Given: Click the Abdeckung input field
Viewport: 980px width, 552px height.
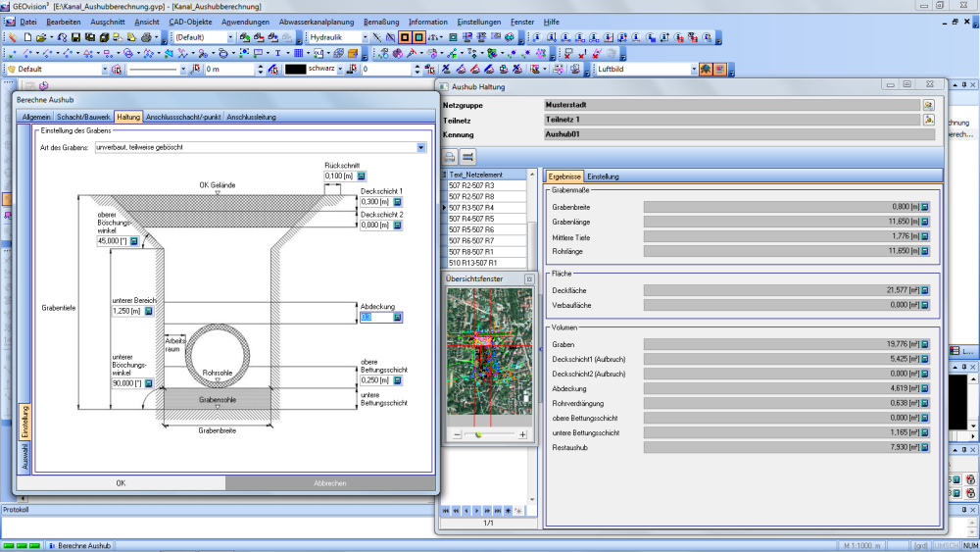Looking at the screenshot, I should 376,317.
